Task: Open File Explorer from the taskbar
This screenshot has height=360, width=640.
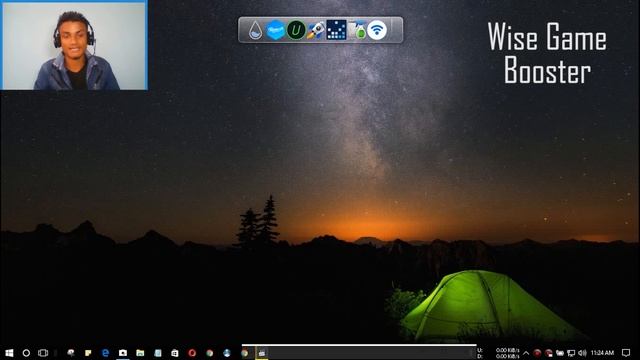Action: point(140,353)
